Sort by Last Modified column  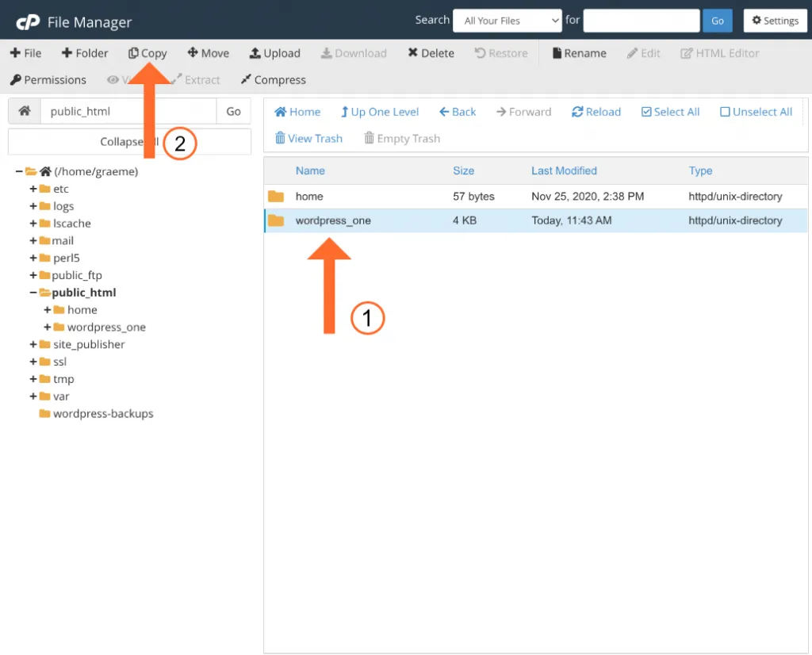pyautogui.click(x=564, y=170)
